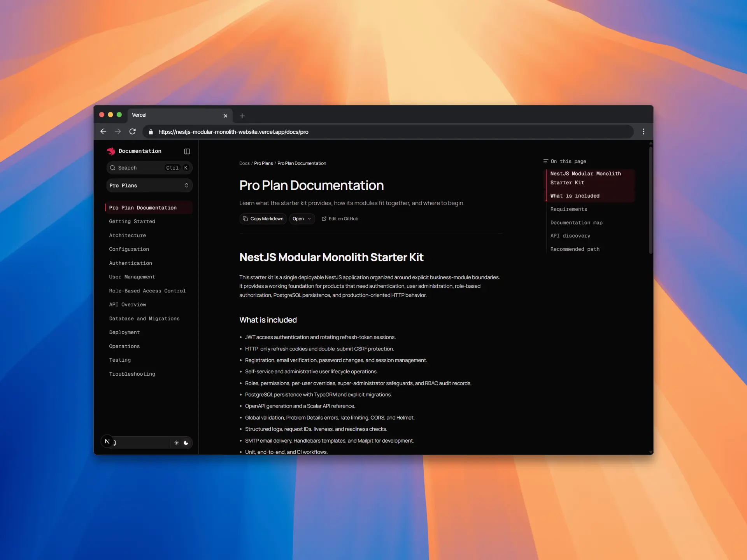Expand the Open dropdown button
Image resolution: width=747 pixels, height=560 pixels.
[302, 219]
